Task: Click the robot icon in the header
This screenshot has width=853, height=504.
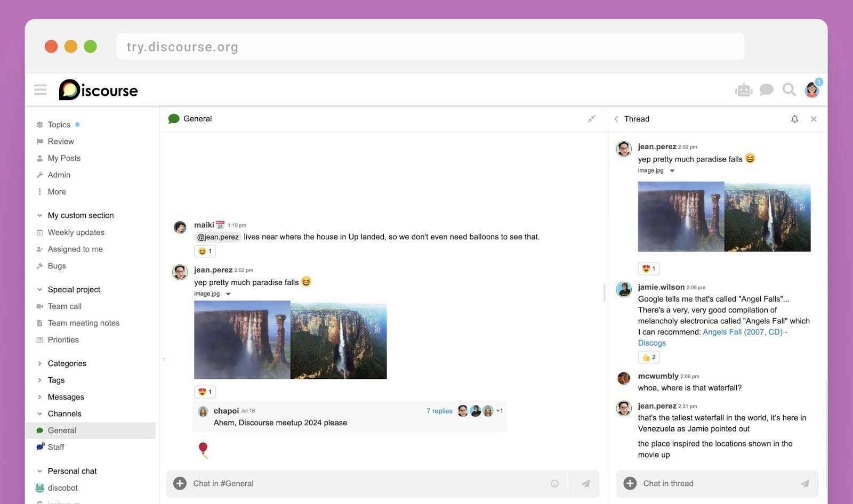Action: 744,90
